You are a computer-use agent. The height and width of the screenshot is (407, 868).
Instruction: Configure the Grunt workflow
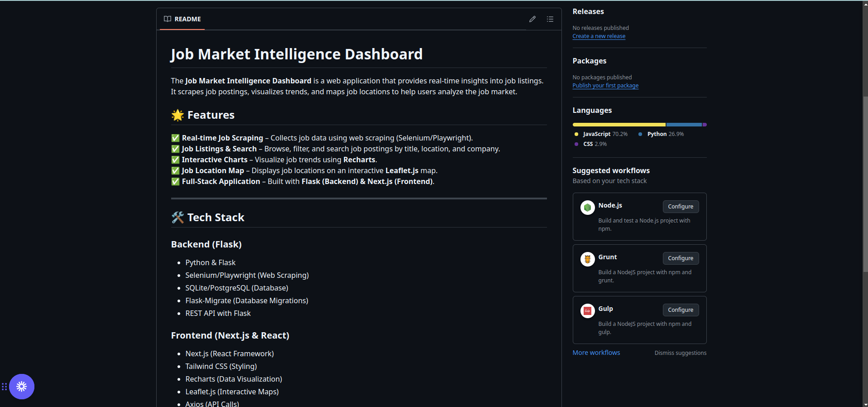(x=681, y=258)
